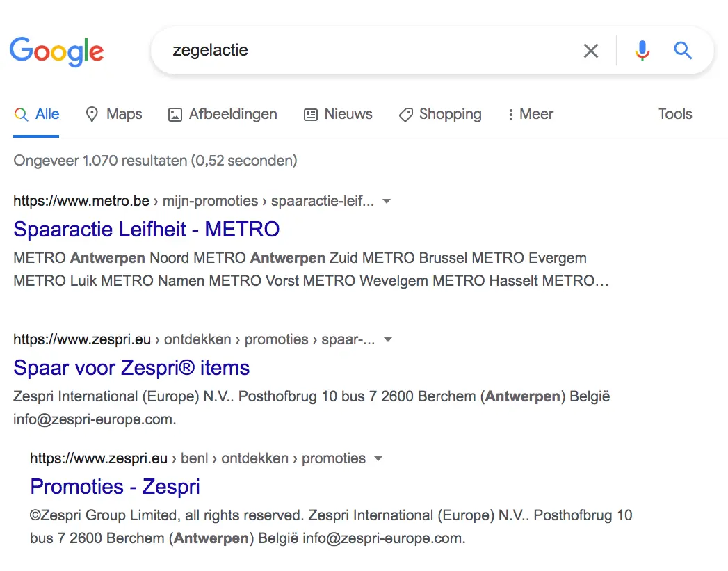Open the dropdown beside the Promoties Zespri URL
Image resolution: width=728 pixels, height=571 pixels.
[x=378, y=458]
